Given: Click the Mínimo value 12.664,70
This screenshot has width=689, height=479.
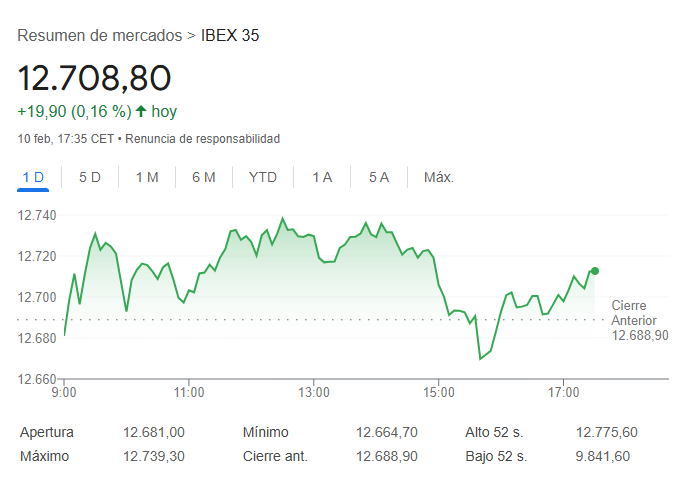Looking at the screenshot, I should [x=386, y=433].
